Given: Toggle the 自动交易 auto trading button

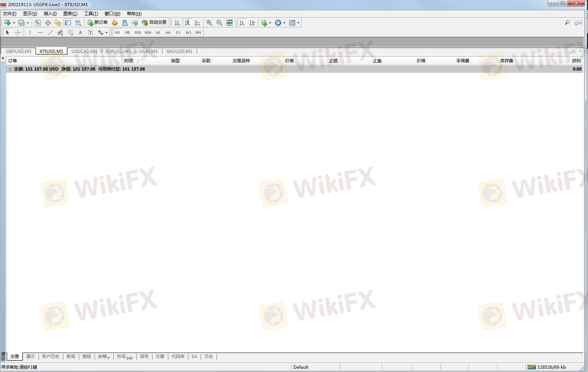Looking at the screenshot, I should point(154,23).
